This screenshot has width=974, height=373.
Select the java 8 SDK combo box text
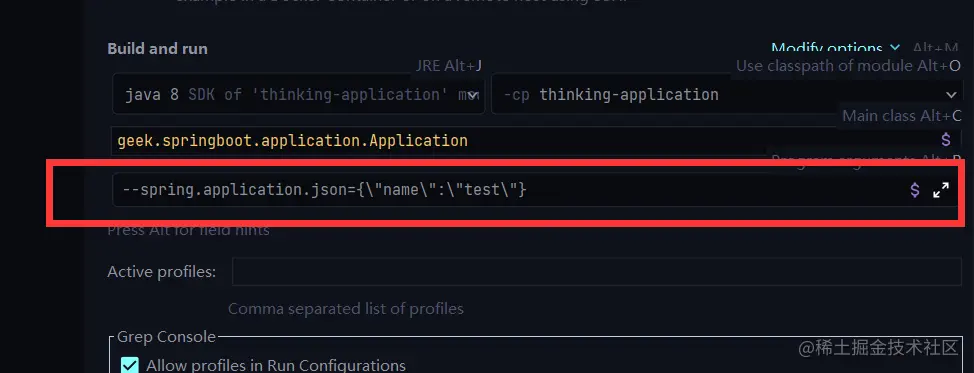click(295, 95)
